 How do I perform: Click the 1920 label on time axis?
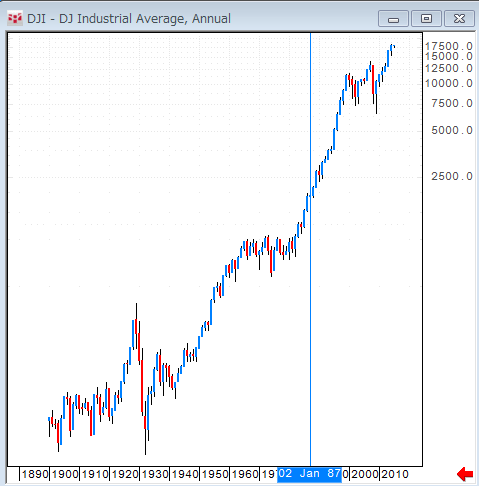pyautogui.click(x=125, y=474)
